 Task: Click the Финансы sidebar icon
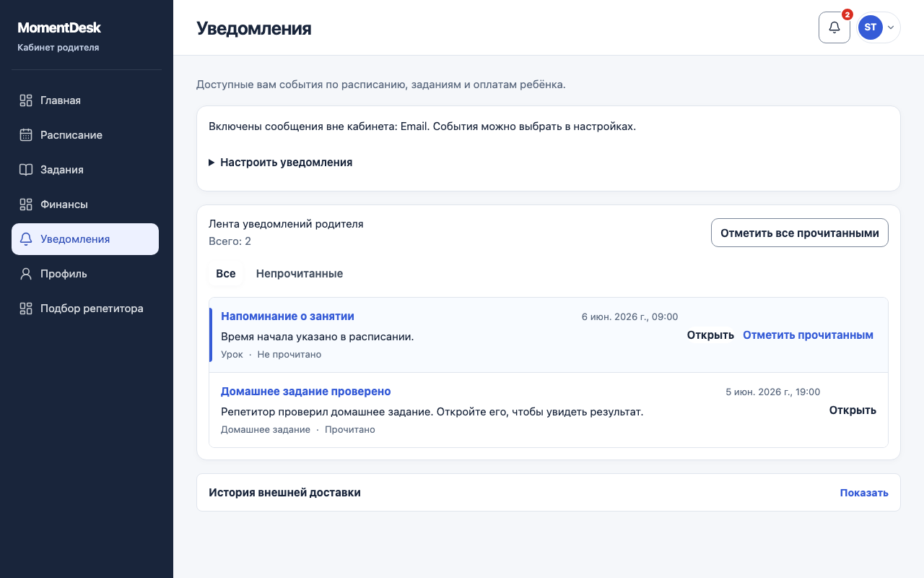(x=26, y=204)
